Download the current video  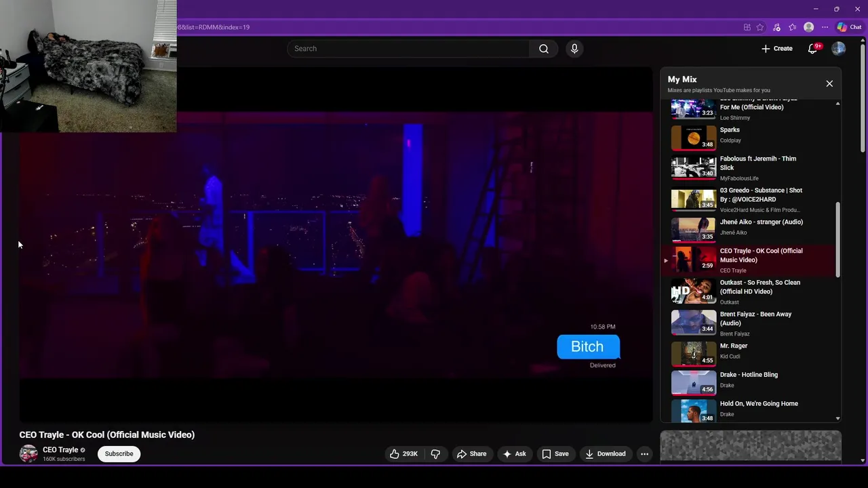point(606,454)
